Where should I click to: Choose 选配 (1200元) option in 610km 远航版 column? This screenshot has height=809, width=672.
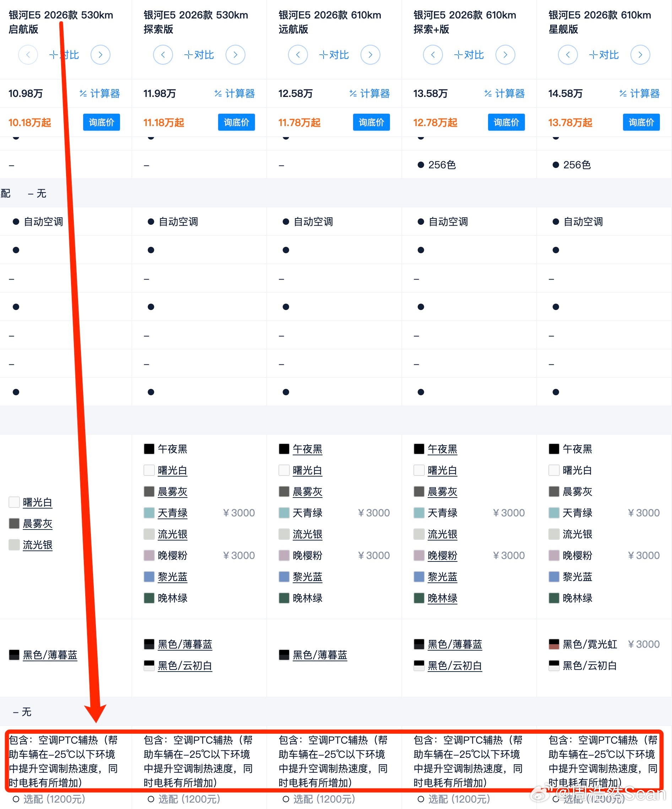[x=318, y=799]
